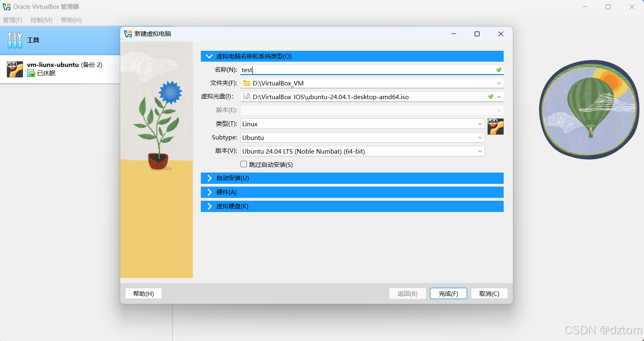The width and height of the screenshot is (644, 341).
Task: Minimize the 新建虚拟电脑 dialog
Action: (454, 34)
